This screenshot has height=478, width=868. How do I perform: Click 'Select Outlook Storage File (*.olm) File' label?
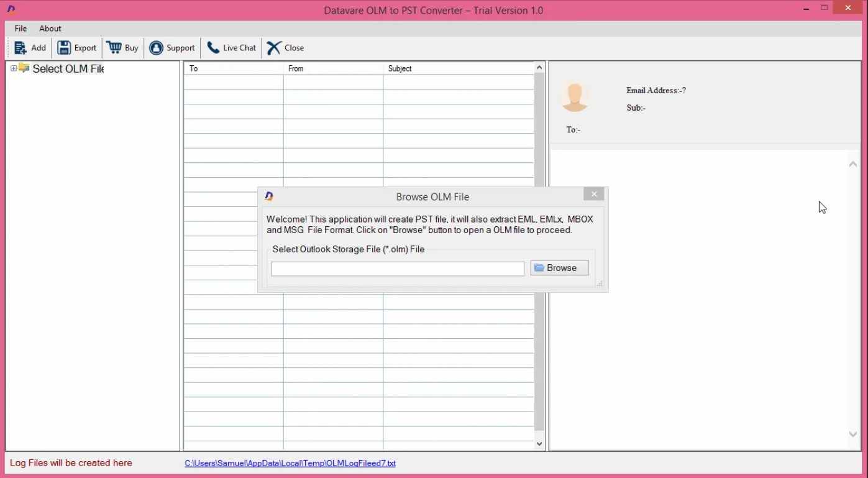click(x=349, y=249)
